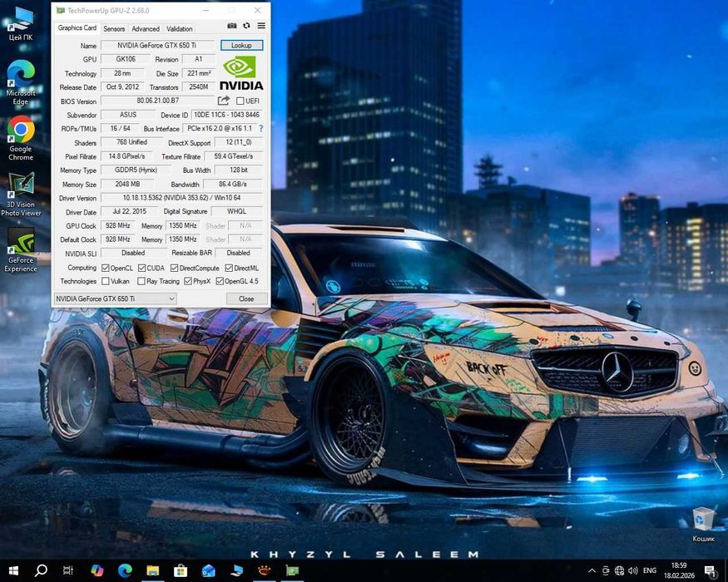
Task: Click the Memory Type value GDDR5 (Hynix)
Action: coord(136,170)
